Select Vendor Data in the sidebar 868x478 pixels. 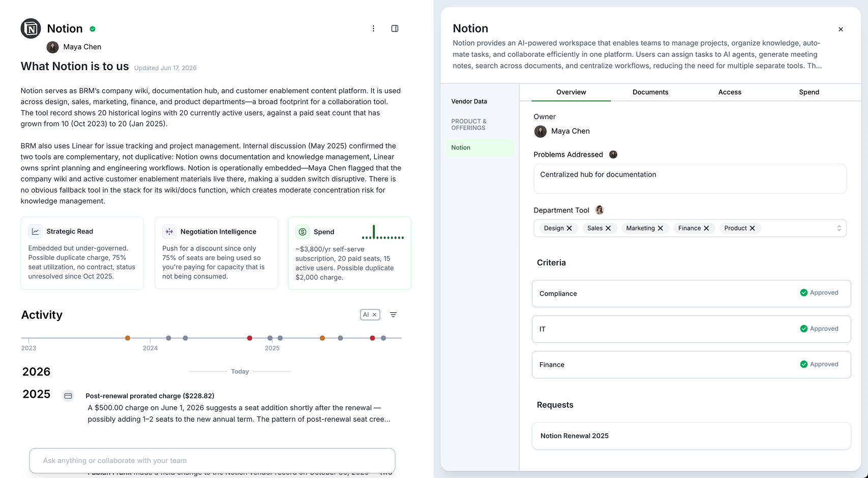coord(469,102)
